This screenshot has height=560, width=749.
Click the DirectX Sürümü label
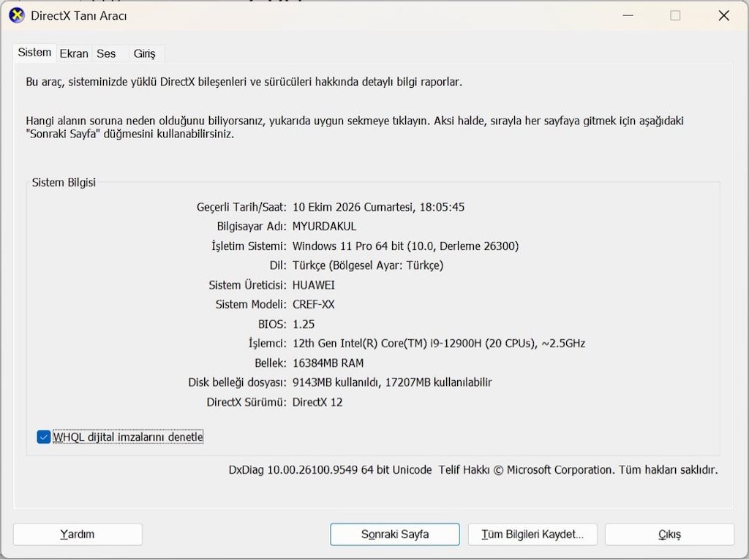pyautogui.click(x=246, y=402)
